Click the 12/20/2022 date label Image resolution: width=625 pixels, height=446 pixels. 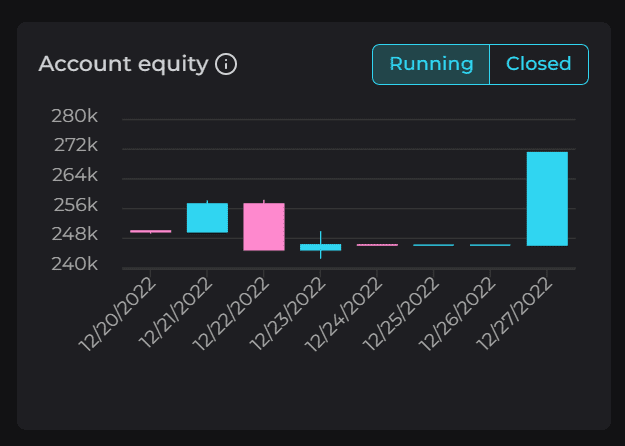(x=117, y=314)
